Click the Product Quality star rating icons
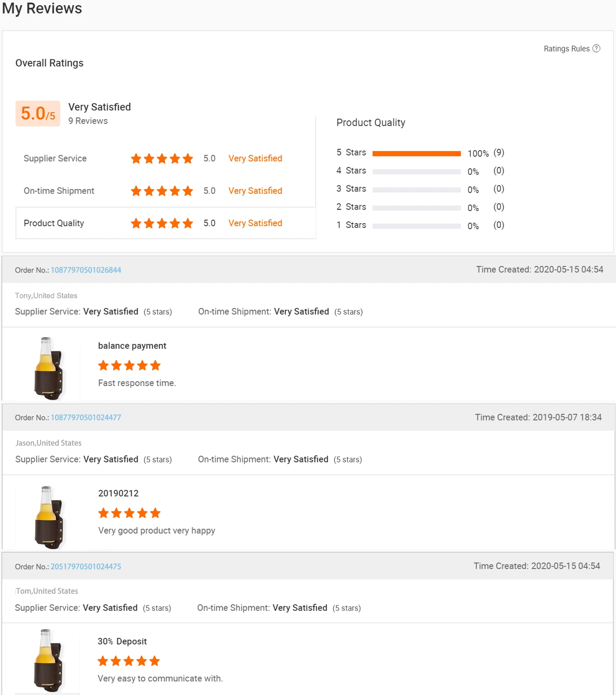The image size is (616, 695). click(x=162, y=223)
